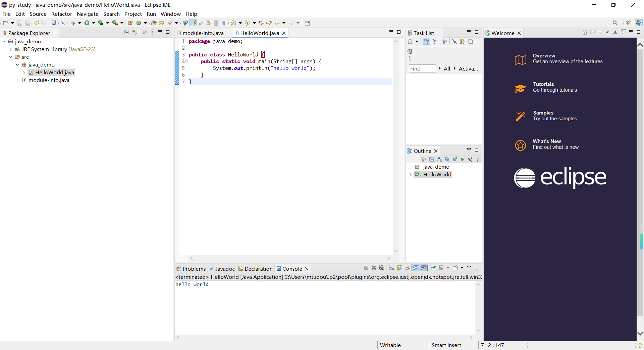Click the Open Console pin editor icon in main toolbar

pyautogui.click(x=307, y=23)
